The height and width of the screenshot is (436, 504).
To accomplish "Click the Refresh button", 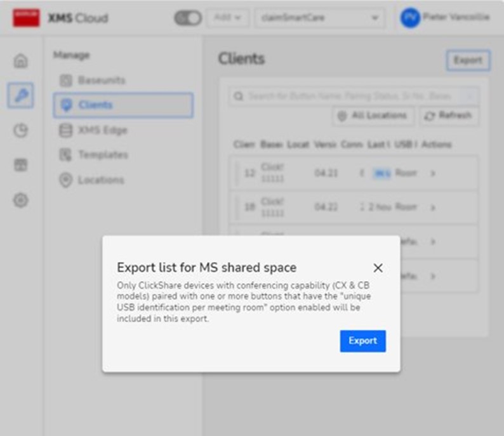I will pyautogui.click(x=449, y=116).
